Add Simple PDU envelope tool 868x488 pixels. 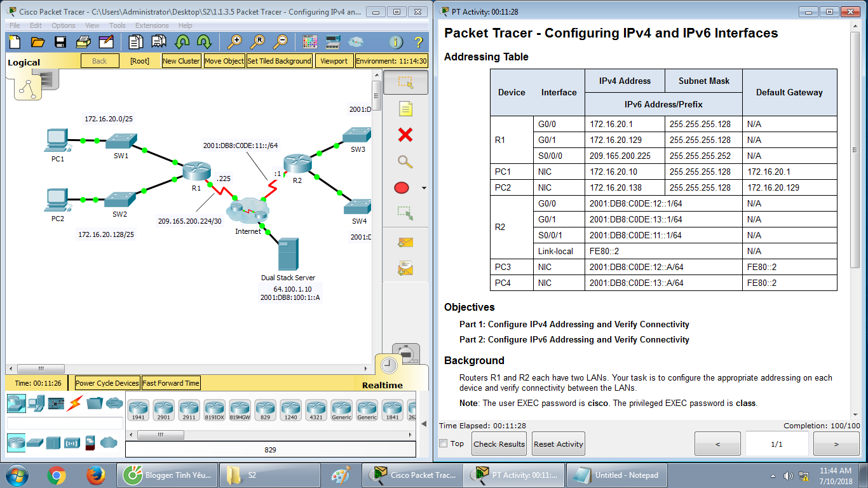[x=405, y=242]
